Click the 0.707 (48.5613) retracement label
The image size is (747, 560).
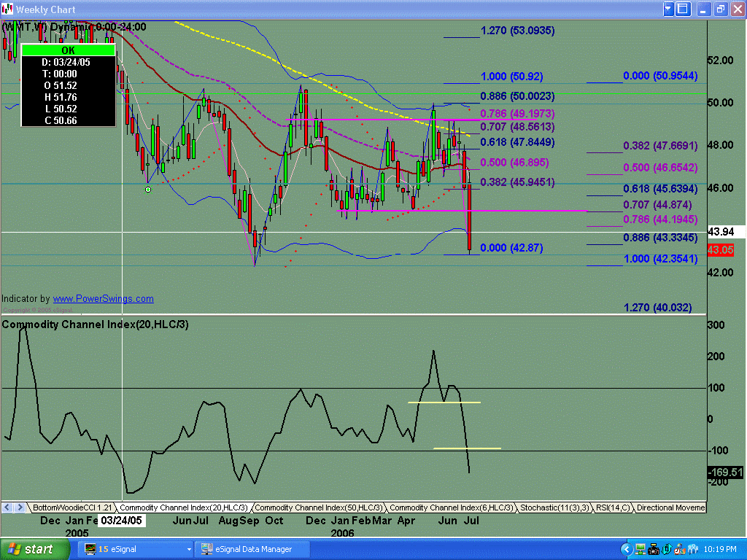click(x=517, y=127)
